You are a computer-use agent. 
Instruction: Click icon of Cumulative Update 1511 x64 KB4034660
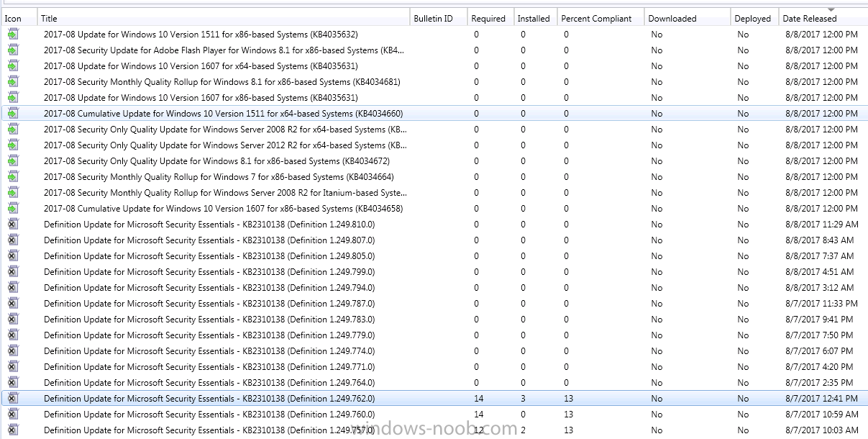coord(13,113)
